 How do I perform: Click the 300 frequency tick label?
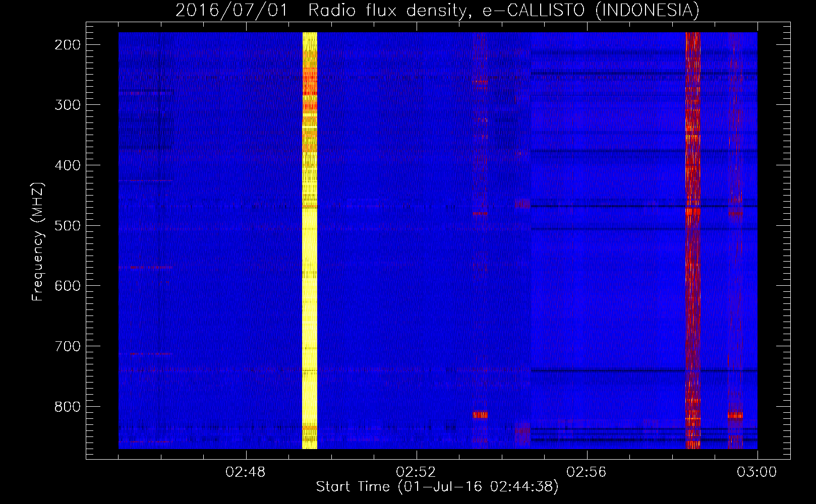click(68, 105)
